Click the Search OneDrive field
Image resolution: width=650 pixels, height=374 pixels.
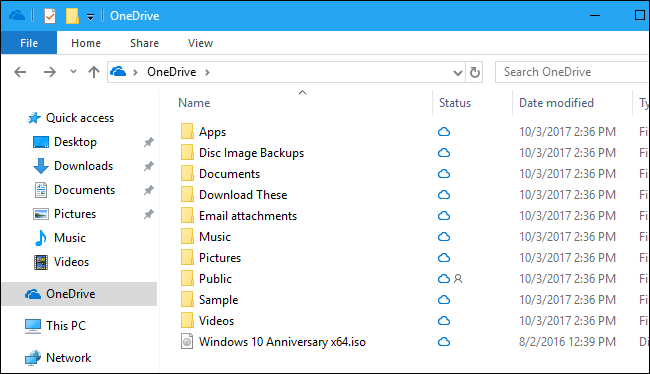pyautogui.click(x=572, y=72)
